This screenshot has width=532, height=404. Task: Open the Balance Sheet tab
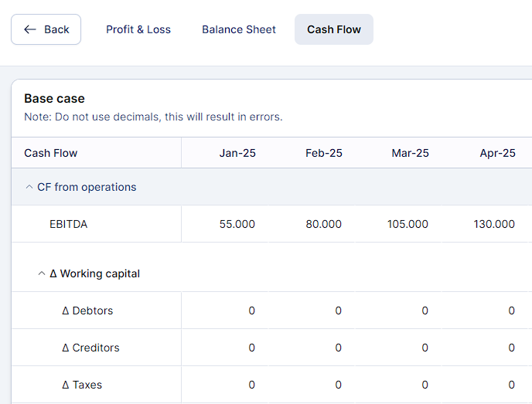(239, 29)
